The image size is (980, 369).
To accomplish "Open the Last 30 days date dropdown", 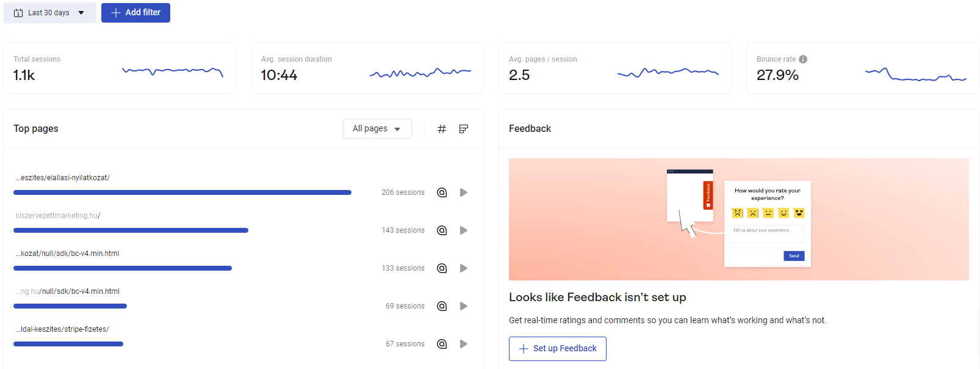I will click(x=49, y=13).
